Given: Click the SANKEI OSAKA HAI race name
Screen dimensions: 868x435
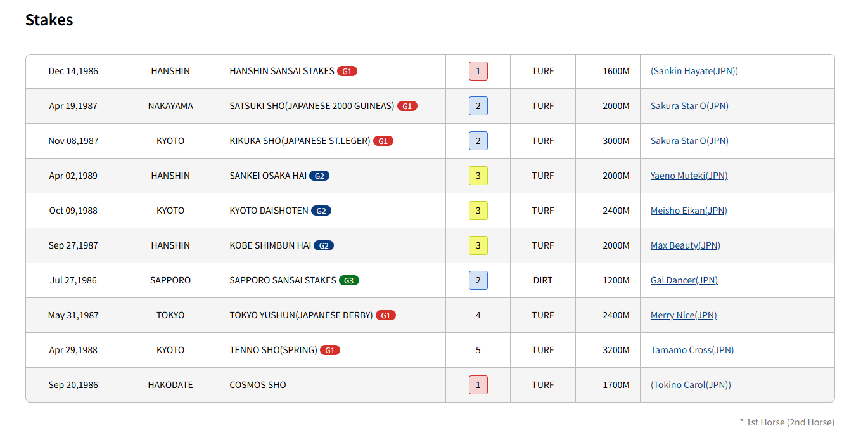Looking at the screenshot, I should 268,176.
